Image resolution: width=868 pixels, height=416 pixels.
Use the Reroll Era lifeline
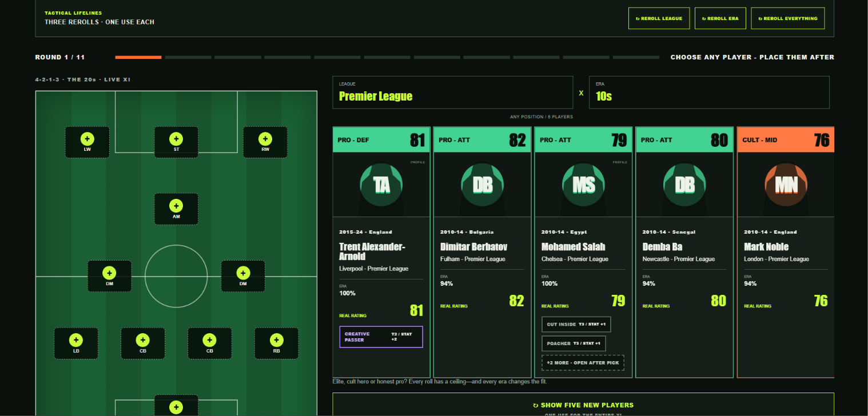(x=720, y=18)
